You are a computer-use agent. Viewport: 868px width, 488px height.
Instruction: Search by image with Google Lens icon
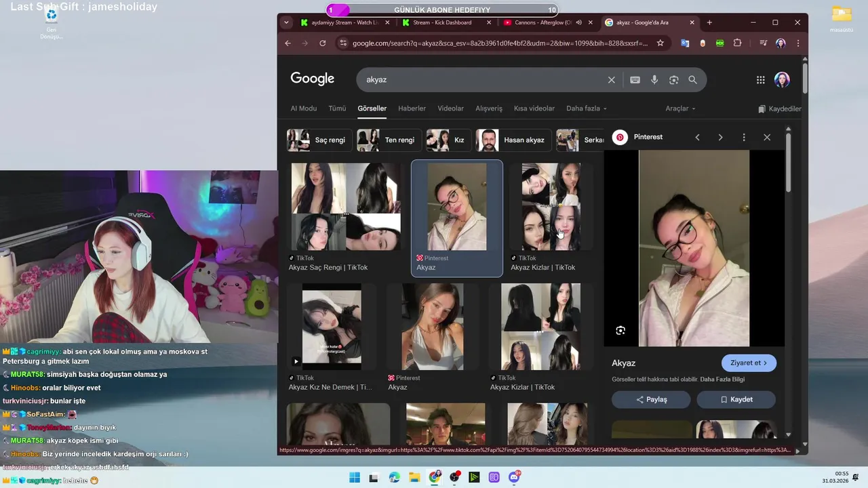(673, 80)
